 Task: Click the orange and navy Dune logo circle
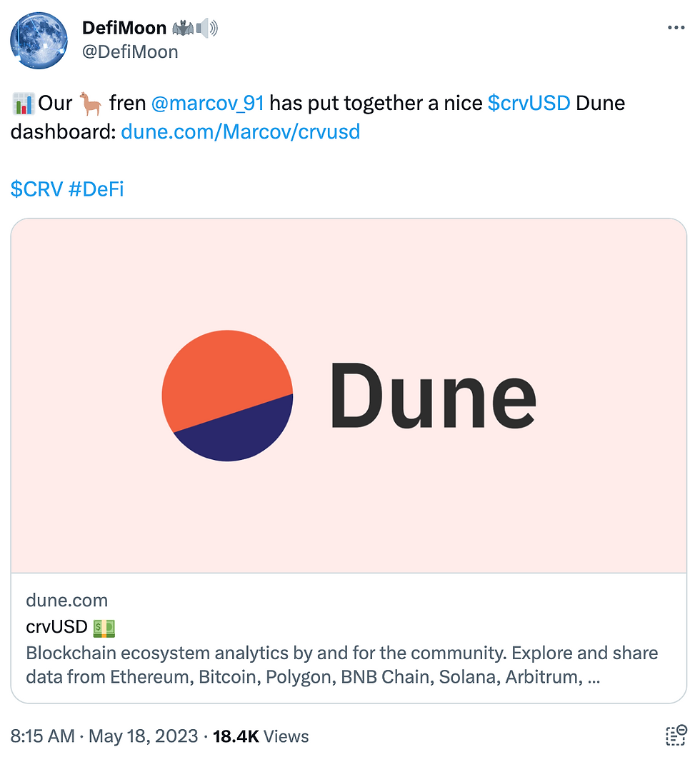point(227,395)
